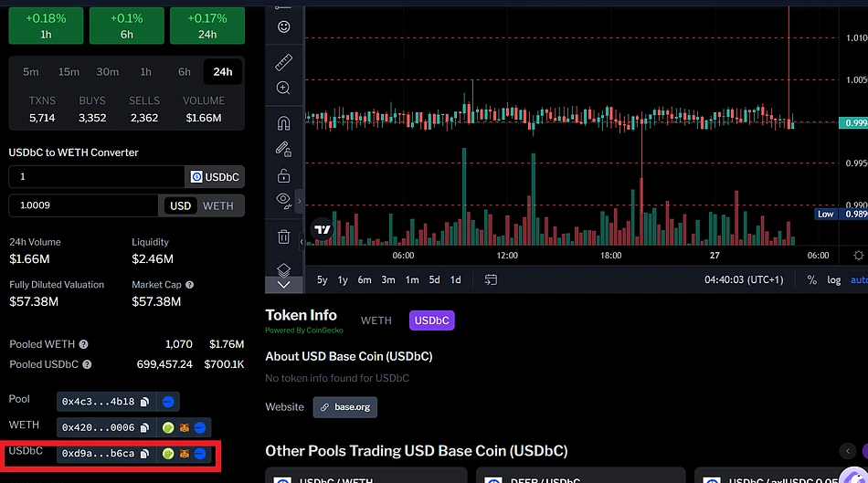Click the +0.1% 6h price change tile
The height and width of the screenshot is (483, 868).
pos(127,26)
